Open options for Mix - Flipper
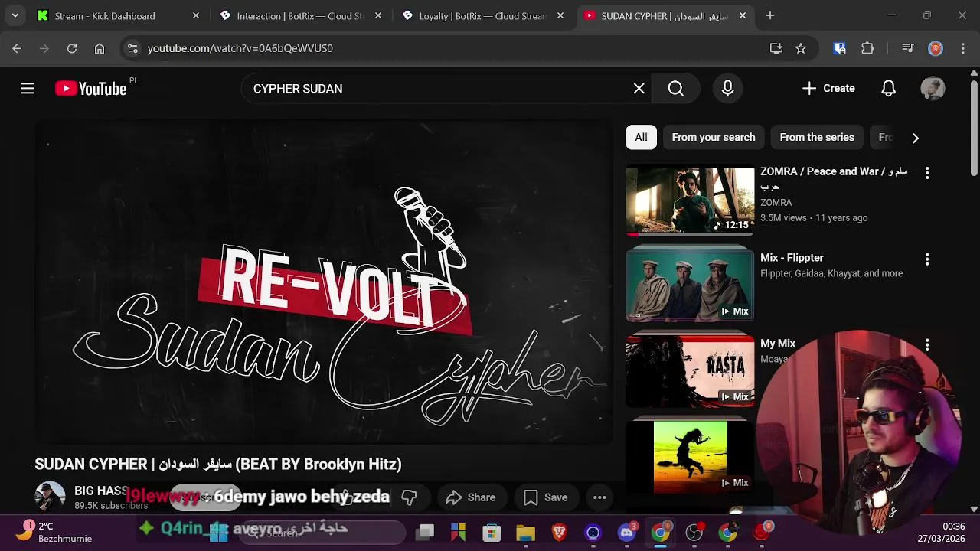The width and height of the screenshot is (980, 551). [x=927, y=259]
